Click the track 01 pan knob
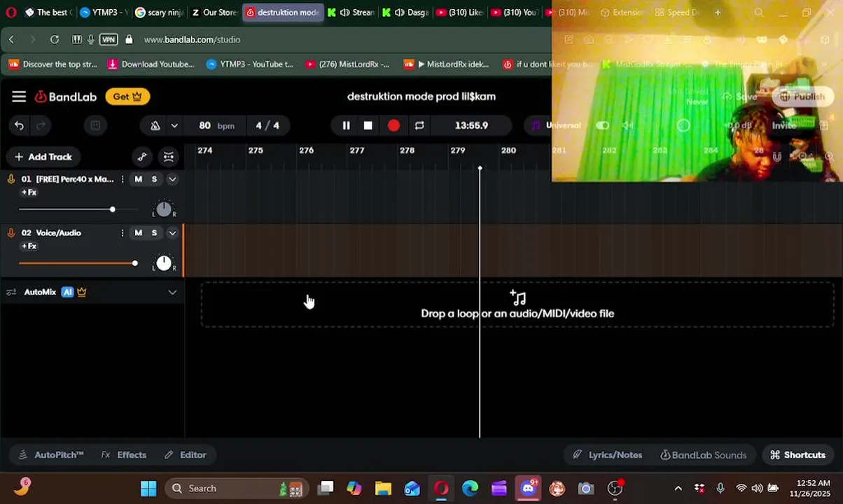This screenshot has width=843, height=504. [x=164, y=209]
